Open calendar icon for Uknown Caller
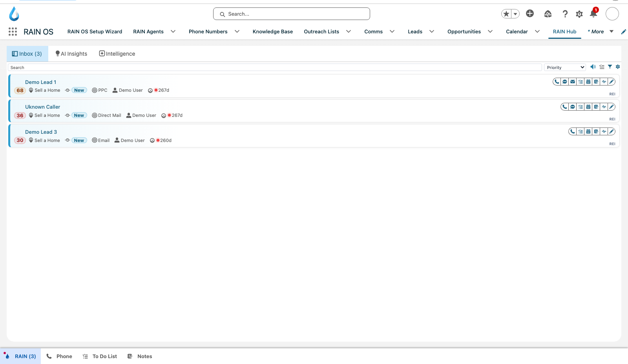 (x=588, y=107)
